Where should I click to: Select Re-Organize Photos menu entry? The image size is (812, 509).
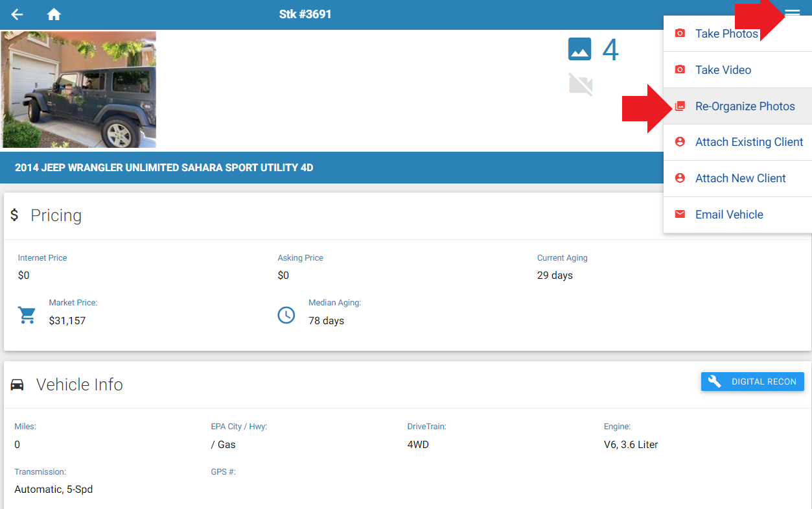pos(737,106)
